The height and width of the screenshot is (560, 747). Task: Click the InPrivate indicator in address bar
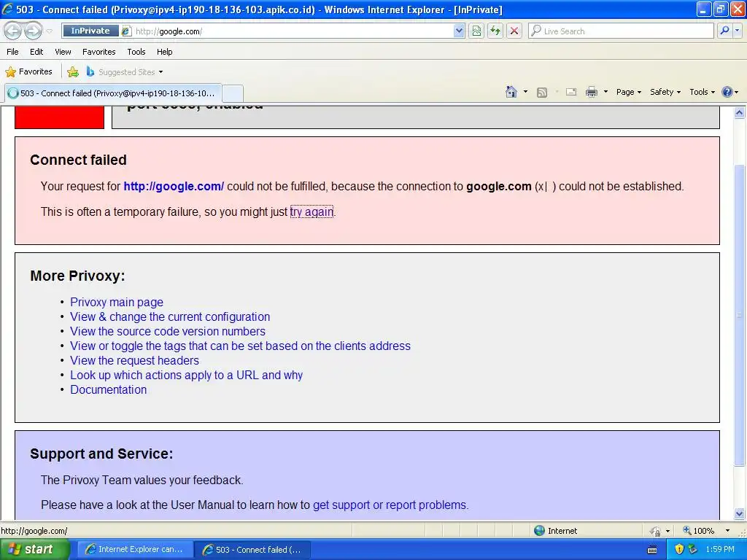[90, 31]
